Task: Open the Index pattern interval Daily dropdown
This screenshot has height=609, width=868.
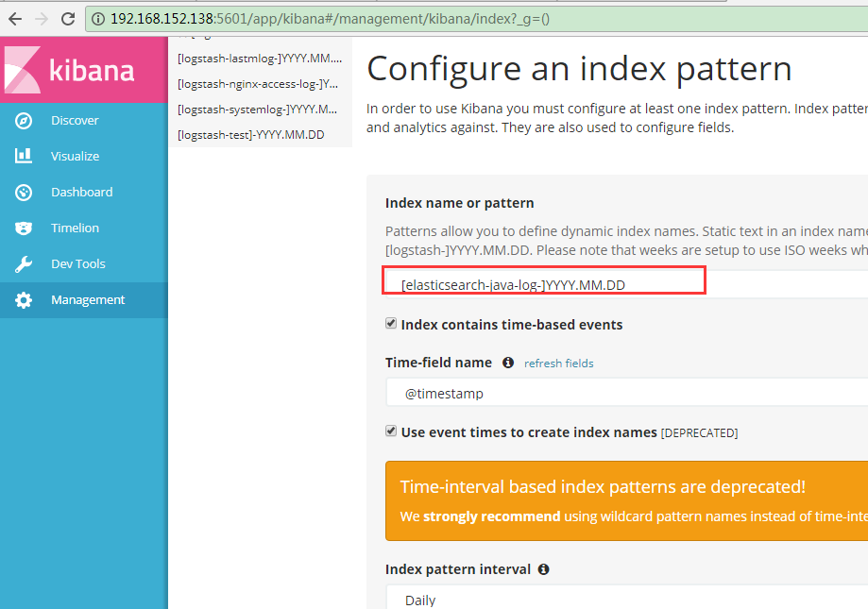Action: click(626, 599)
